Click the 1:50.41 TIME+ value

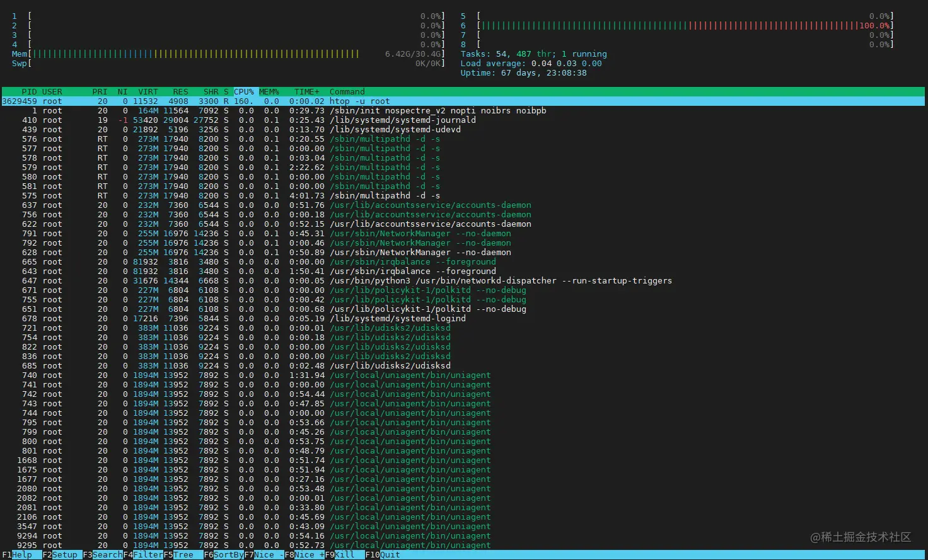[307, 271]
